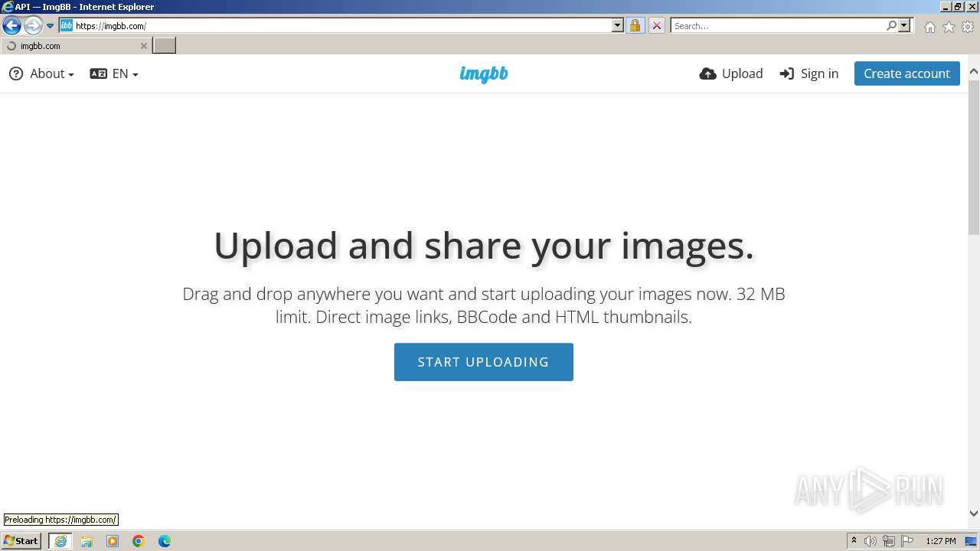The image size is (980, 551).
Task: Click the About question mark icon
Action: [x=16, y=73]
